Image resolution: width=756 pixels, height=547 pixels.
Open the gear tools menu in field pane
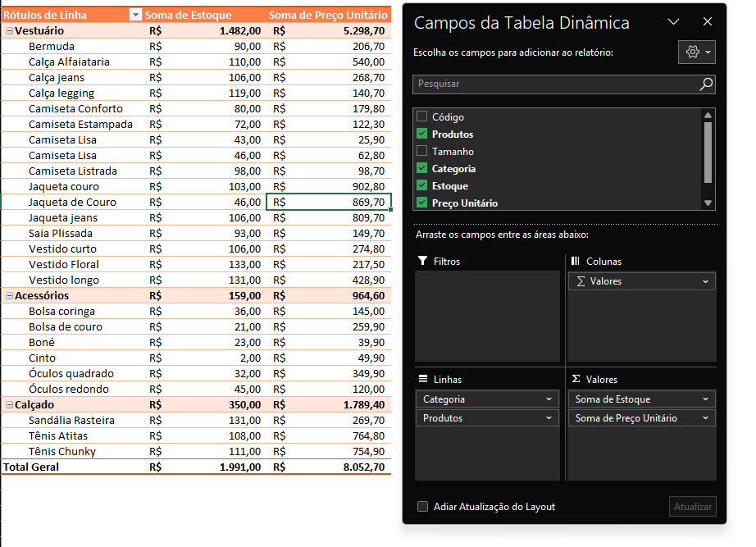(697, 52)
